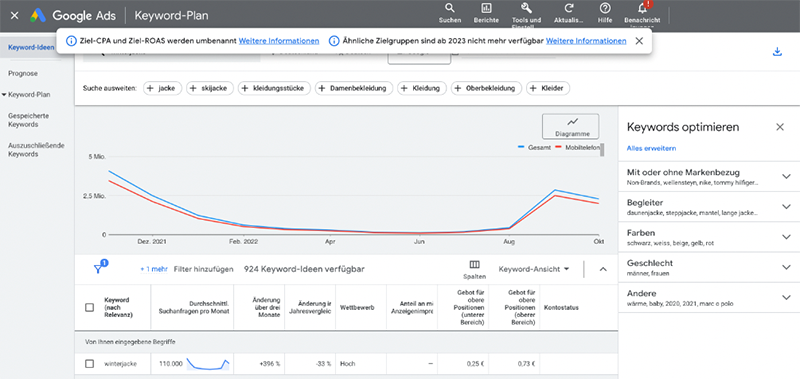Dismiss the notification banner with its X
Image resolution: width=800 pixels, height=379 pixels.
click(x=639, y=41)
